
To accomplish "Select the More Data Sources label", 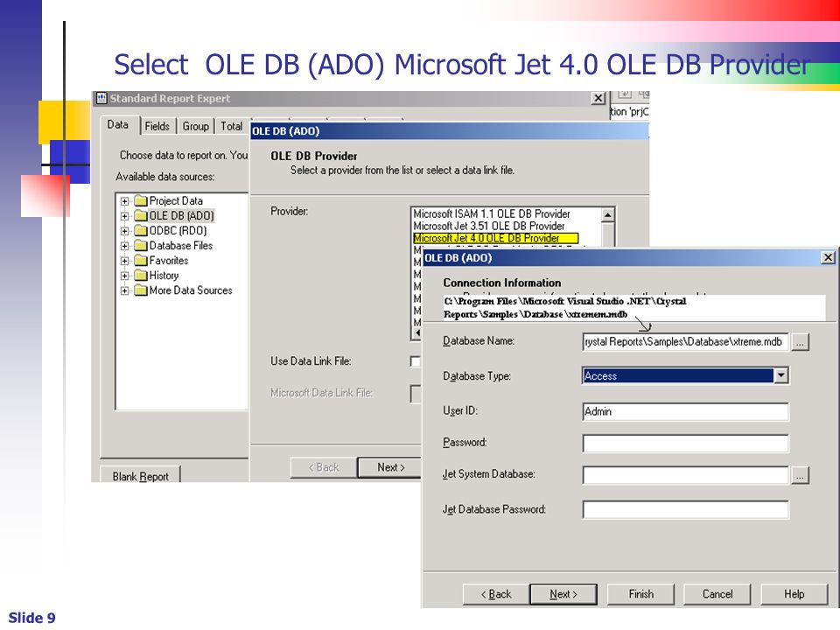I will coord(191,290).
